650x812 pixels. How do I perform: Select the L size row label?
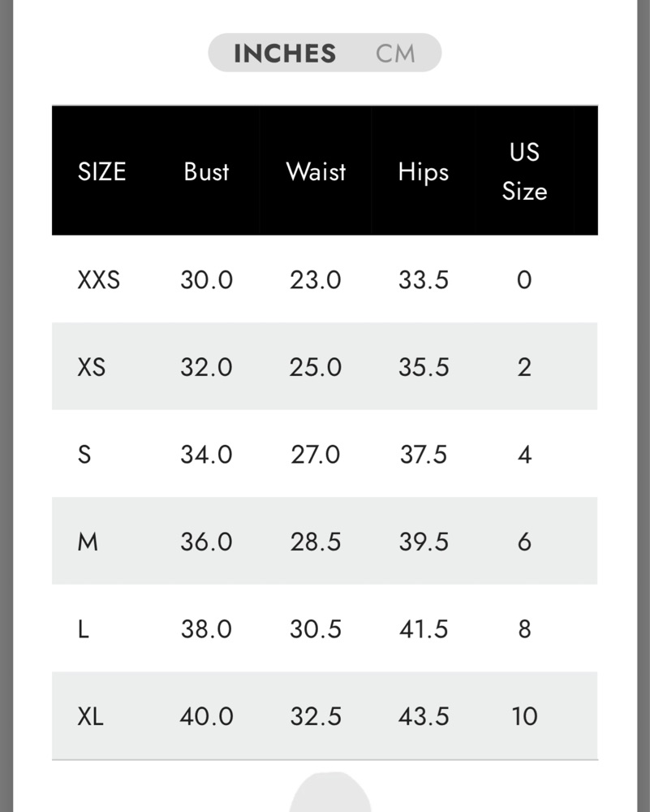(x=84, y=629)
